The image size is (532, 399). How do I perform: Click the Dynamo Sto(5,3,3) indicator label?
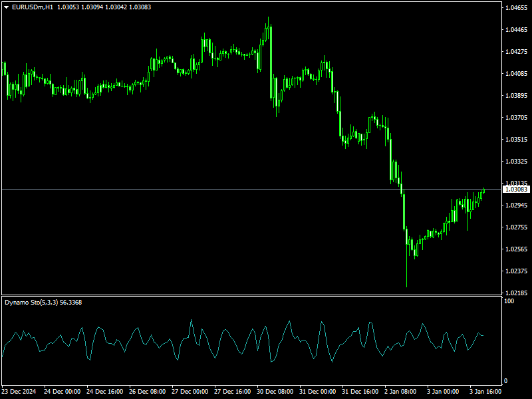click(x=31, y=303)
